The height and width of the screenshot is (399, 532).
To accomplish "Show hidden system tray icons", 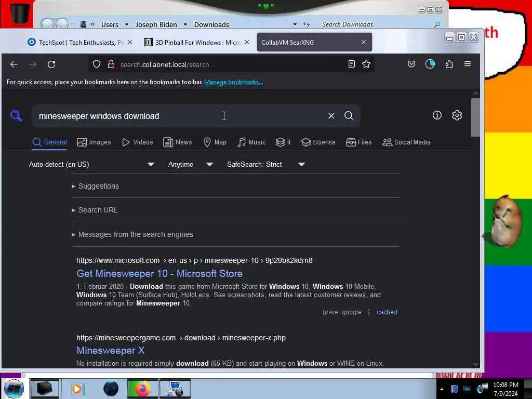I will click(442, 389).
